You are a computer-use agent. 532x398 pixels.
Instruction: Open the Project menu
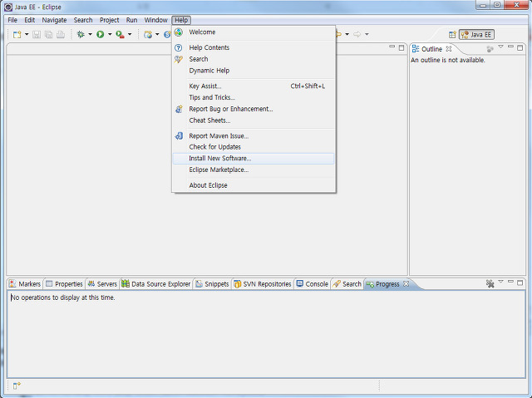(x=109, y=20)
